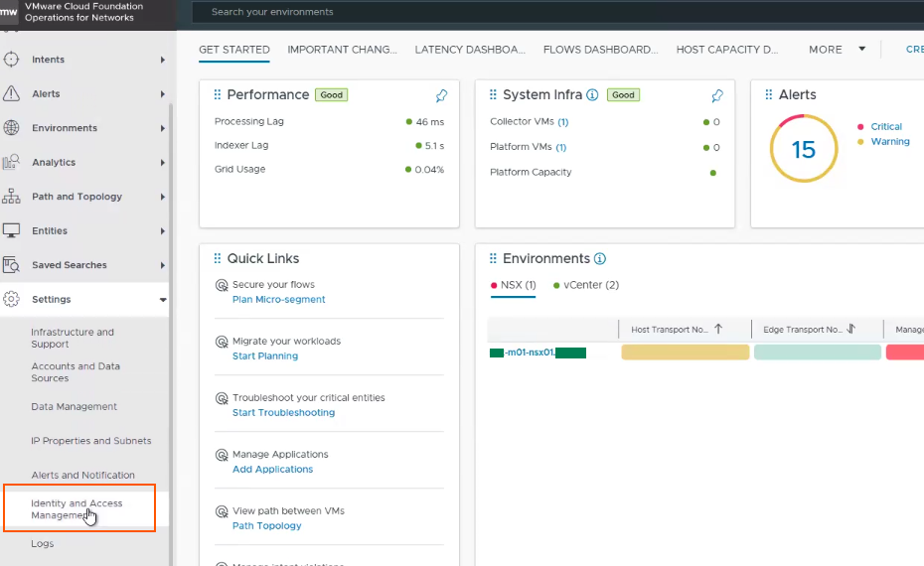Grab the Quick Links widget drag handle
Viewport: 924px width, 566px height.
click(218, 258)
